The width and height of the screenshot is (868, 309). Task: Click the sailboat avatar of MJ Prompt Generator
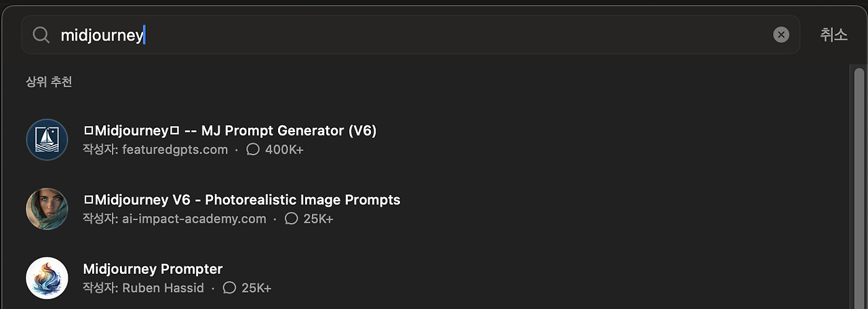tap(47, 140)
